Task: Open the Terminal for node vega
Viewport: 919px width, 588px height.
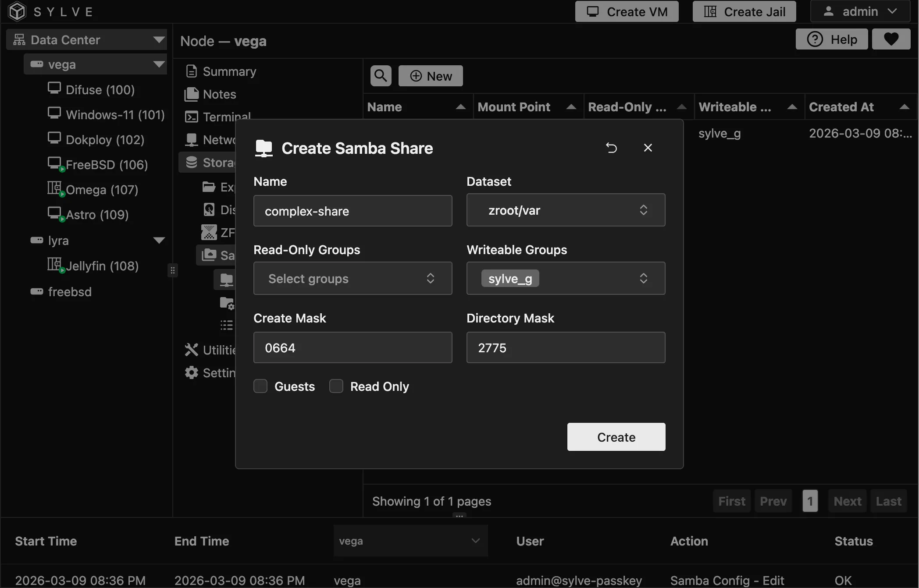Action: (192, 117)
